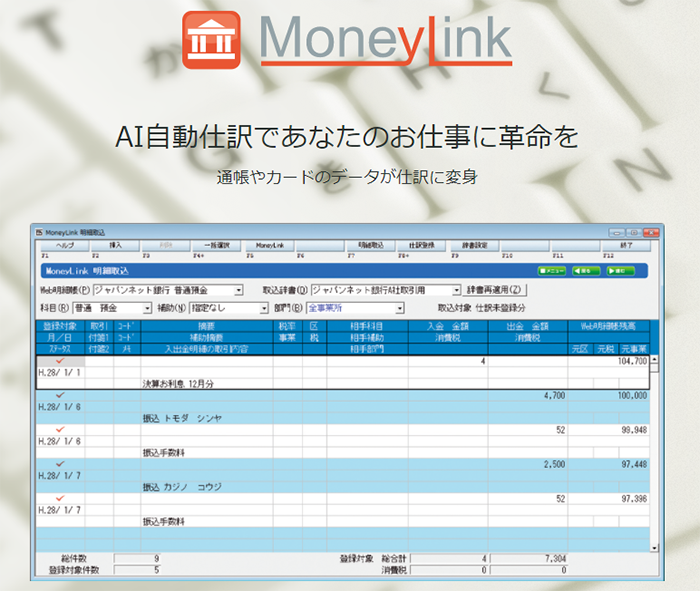Click the MoneyLink window title bar icon
This screenshot has height=591, width=700.
(40, 232)
